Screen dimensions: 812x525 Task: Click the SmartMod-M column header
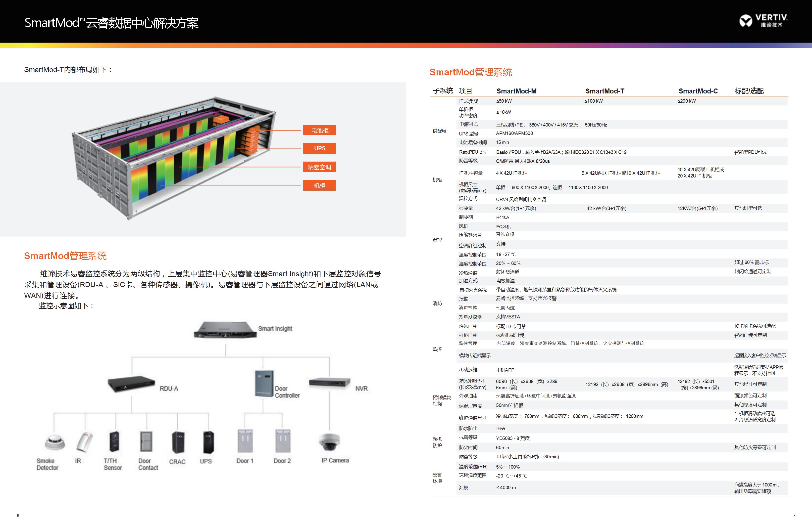coord(516,91)
